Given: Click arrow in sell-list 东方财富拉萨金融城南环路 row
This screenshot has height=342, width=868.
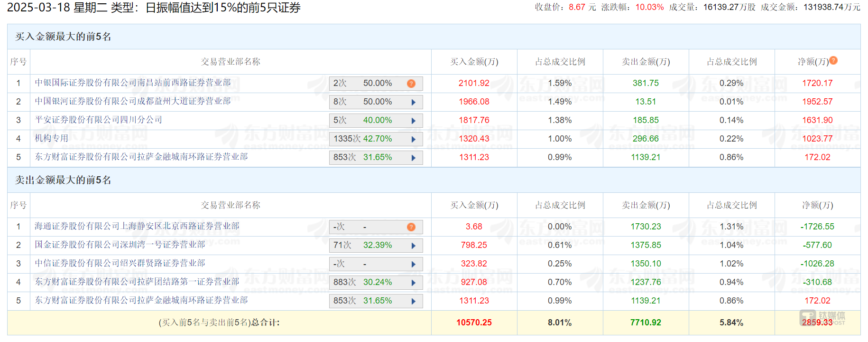Looking at the screenshot, I should [x=414, y=301].
